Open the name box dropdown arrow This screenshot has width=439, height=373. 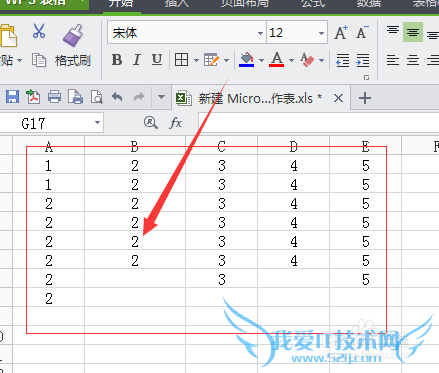[x=97, y=123]
